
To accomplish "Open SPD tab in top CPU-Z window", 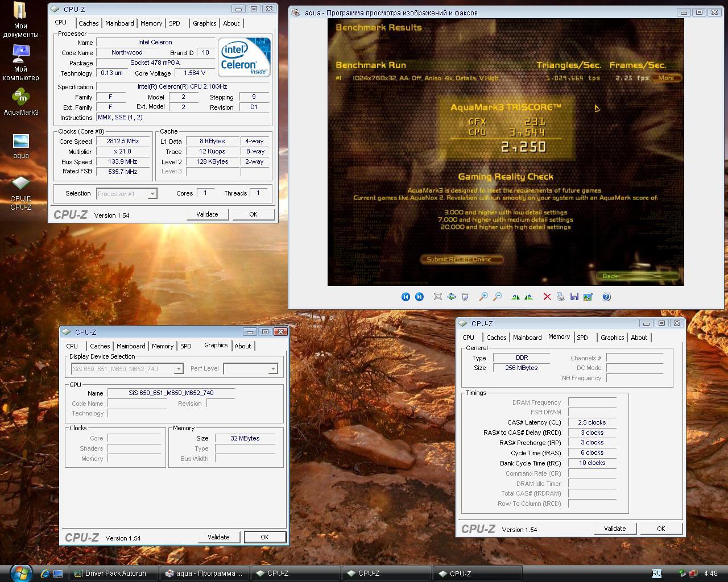I will 175,23.
